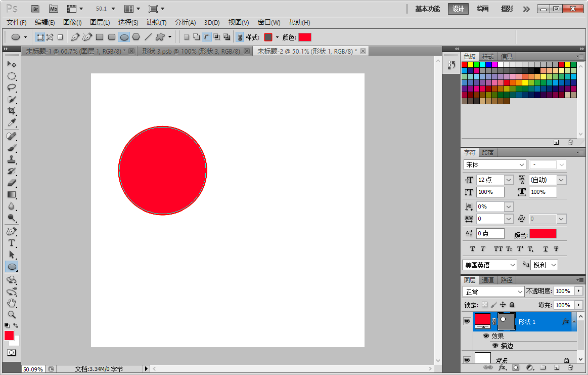This screenshot has height=375, width=588.
Task: Select the Quick Selection tool
Action: (x=12, y=100)
